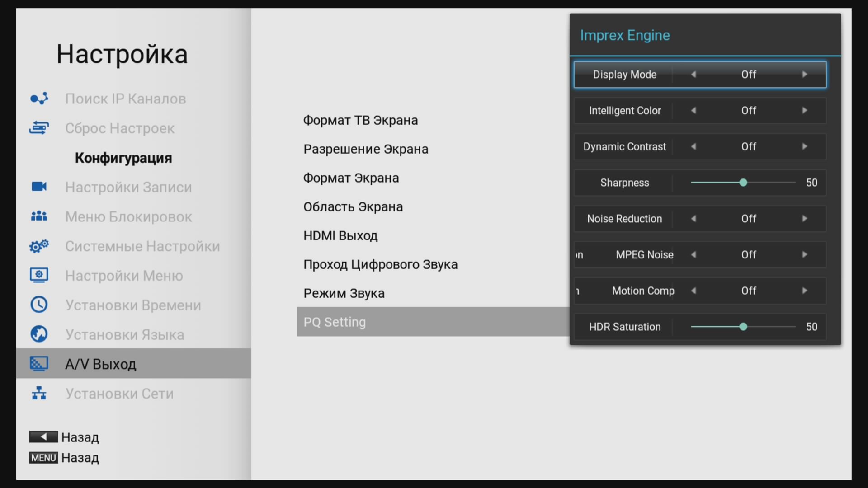This screenshot has height=488, width=868.
Task: Switch Dynamic Contrast using right arrow
Action: tap(805, 146)
